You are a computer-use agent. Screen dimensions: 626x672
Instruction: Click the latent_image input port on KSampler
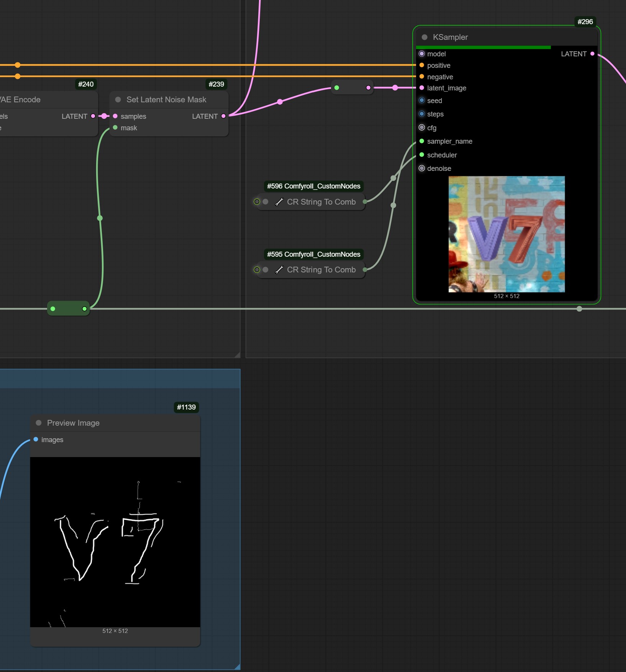pos(422,88)
